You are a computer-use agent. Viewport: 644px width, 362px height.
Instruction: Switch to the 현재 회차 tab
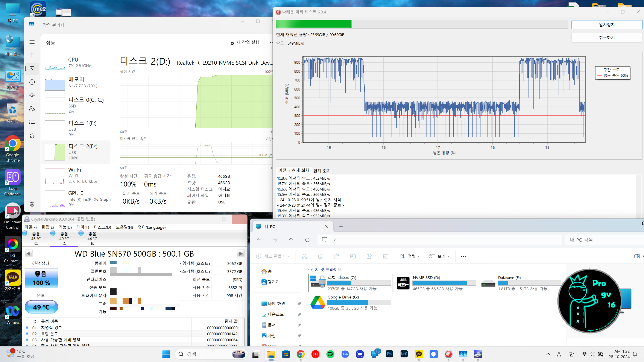[x=322, y=171]
